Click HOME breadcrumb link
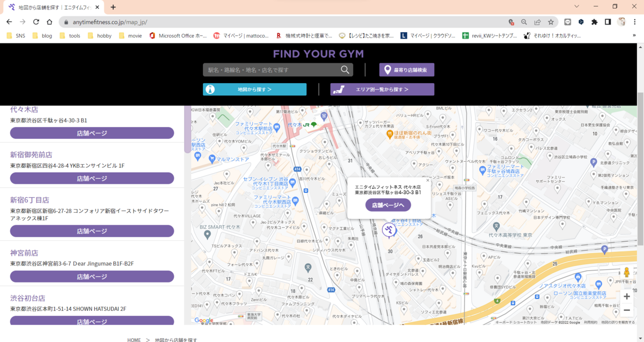The image size is (644, 342). pyautogui.click(x=134, y=340)
